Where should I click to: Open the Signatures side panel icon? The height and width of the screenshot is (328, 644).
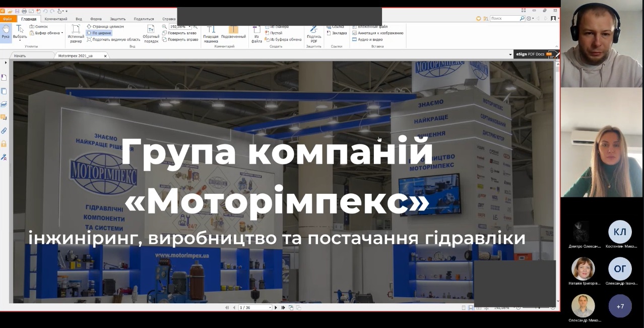tap(4, 157)
